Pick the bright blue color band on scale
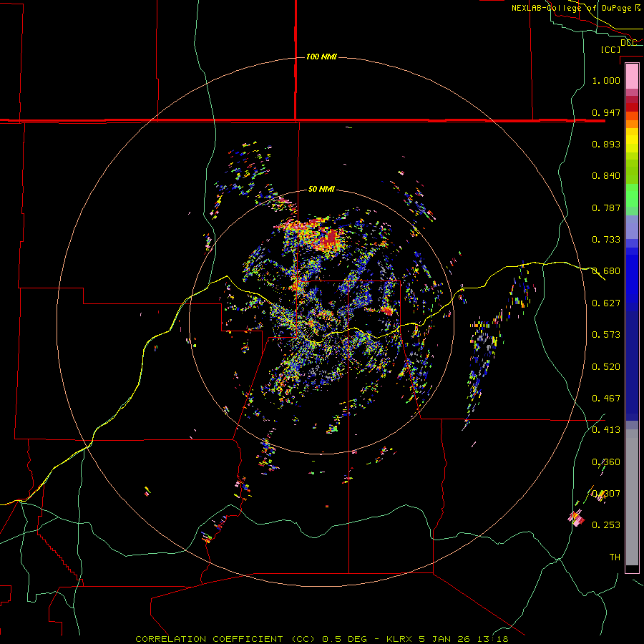The image size is (644, 644). (x=632, y=279)
